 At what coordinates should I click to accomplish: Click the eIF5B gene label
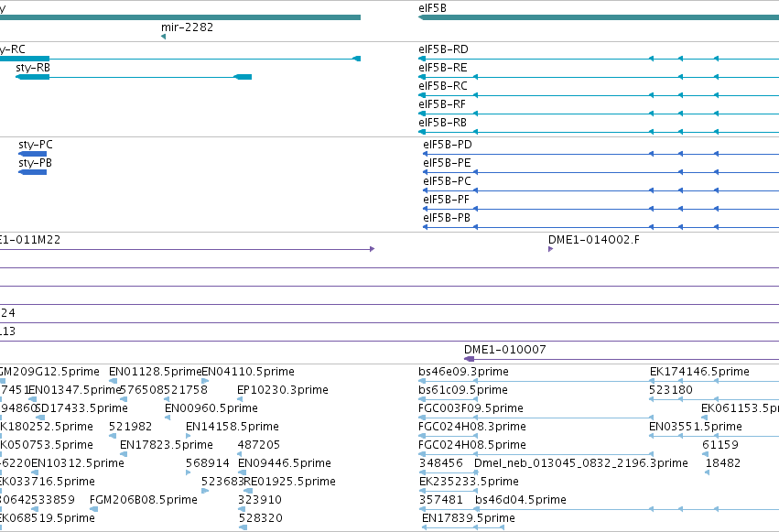(x=432, y=8)
